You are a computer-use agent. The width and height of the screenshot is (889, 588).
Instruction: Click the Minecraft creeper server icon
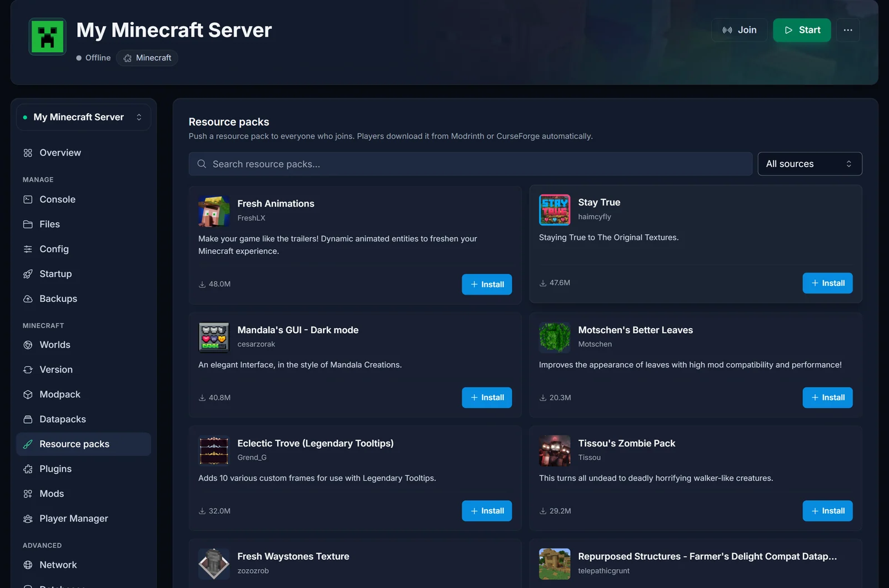(x=47, y=37)
